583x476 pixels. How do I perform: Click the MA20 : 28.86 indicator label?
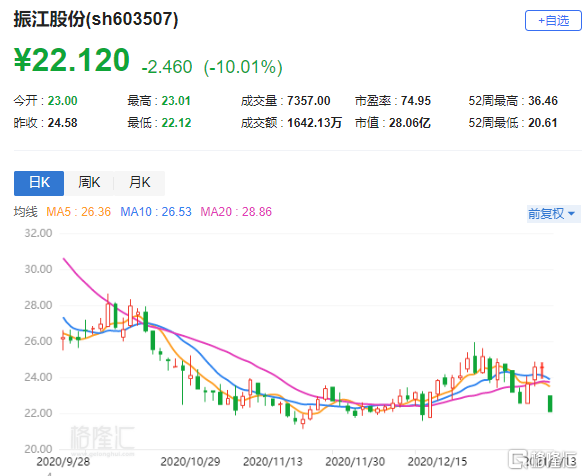[236, 212]
